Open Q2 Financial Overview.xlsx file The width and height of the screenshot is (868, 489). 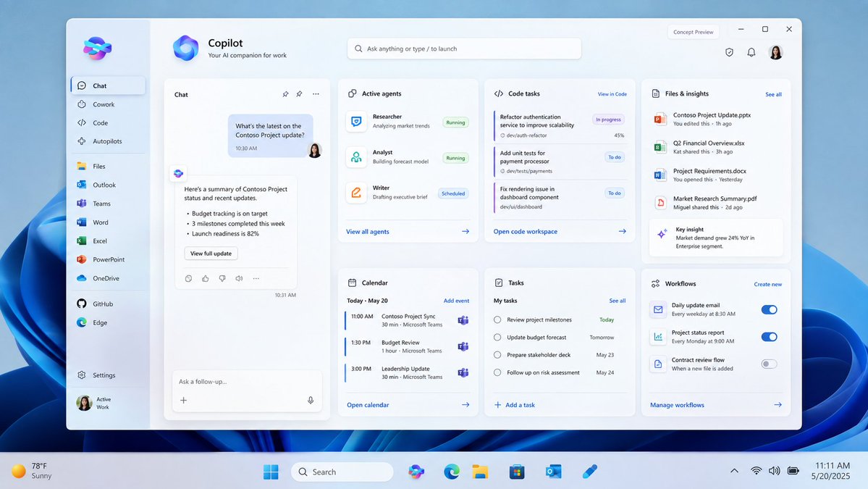[x=716, y=147]
